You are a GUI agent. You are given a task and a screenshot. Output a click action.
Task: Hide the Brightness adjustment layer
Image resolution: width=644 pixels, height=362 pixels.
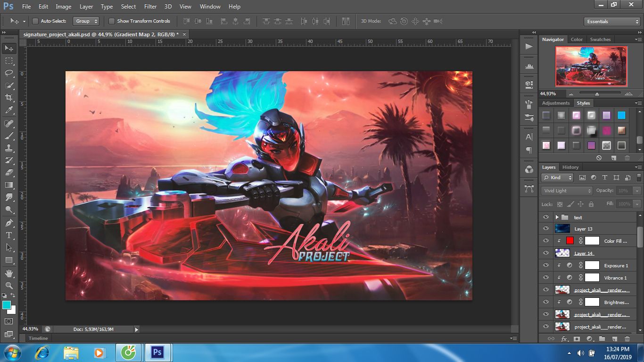546,302
